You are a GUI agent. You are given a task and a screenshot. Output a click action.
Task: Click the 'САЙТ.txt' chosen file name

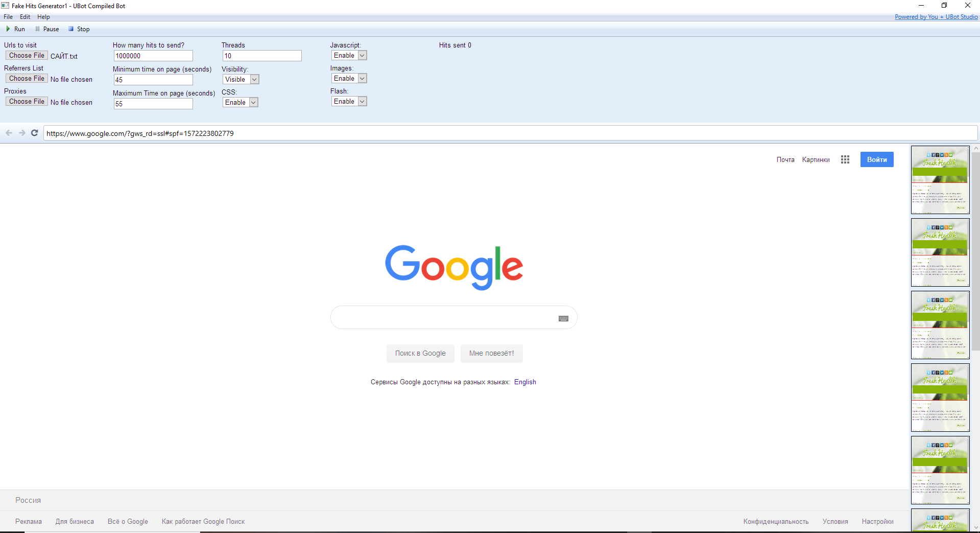tap(64, 56)
